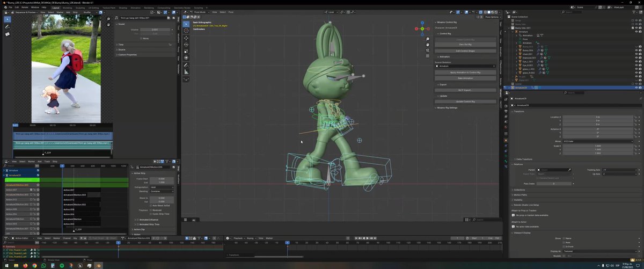644x269 pixels.
Task: Click the Source Skeleton Armature field
Action: [x=465, y=66]
